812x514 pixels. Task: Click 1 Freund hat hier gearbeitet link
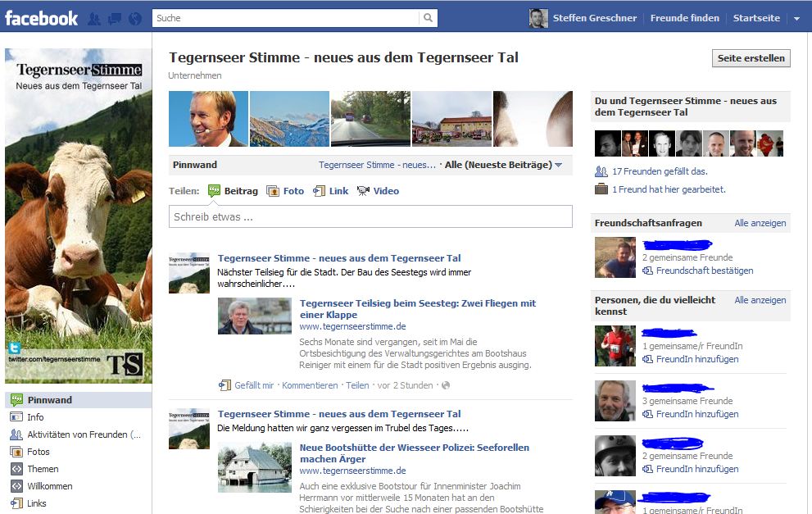669,189
